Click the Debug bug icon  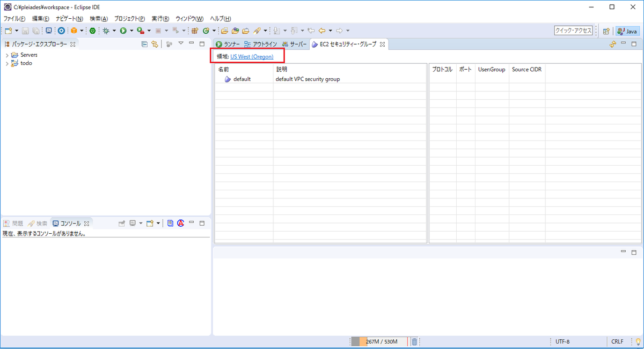(106, 31)
